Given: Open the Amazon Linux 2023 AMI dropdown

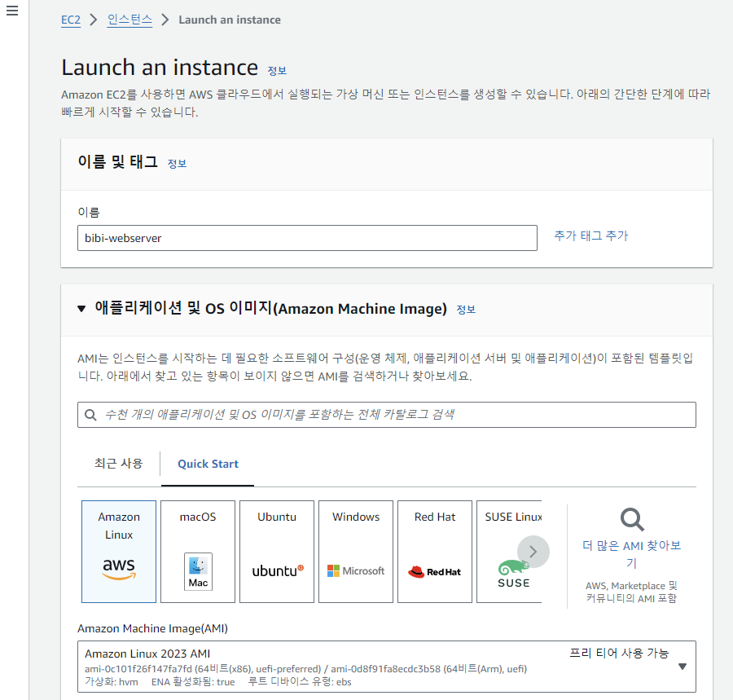Looking at the screenshot, I should point(387,667).
